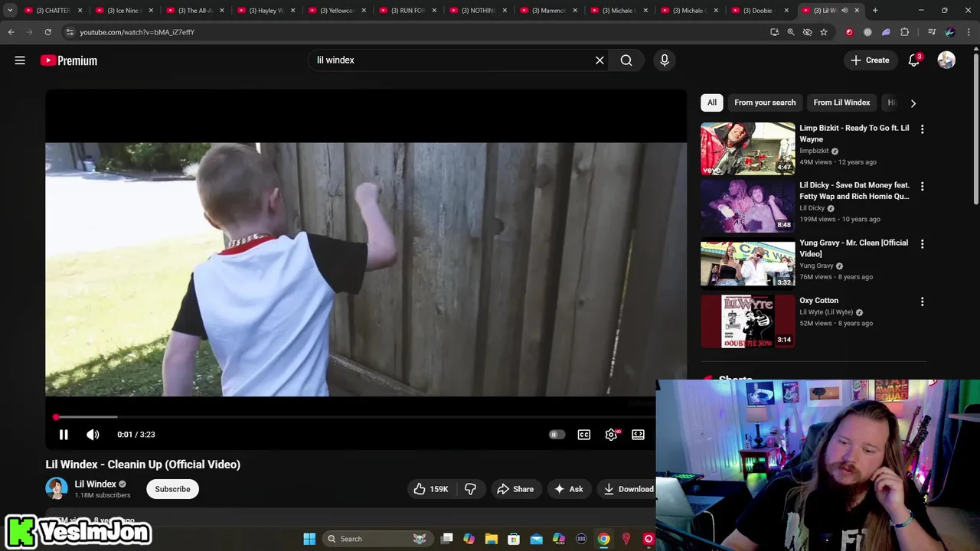Share the video
This screenshot has height=551, width=980.
click(515, 489)
